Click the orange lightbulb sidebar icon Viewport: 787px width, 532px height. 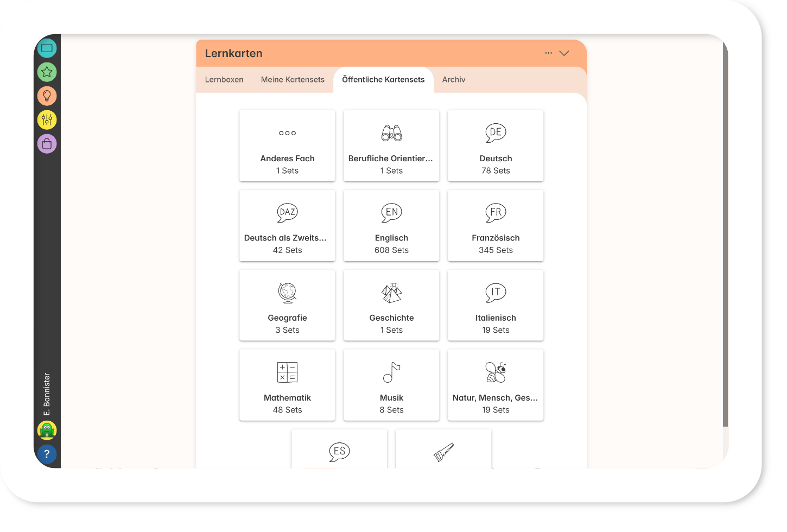pyautogui.click(x=47, y=96)
